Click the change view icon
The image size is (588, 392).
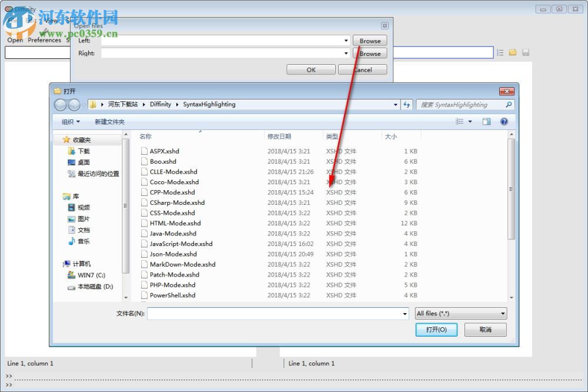pyautogui.click(x=459, y=121)
